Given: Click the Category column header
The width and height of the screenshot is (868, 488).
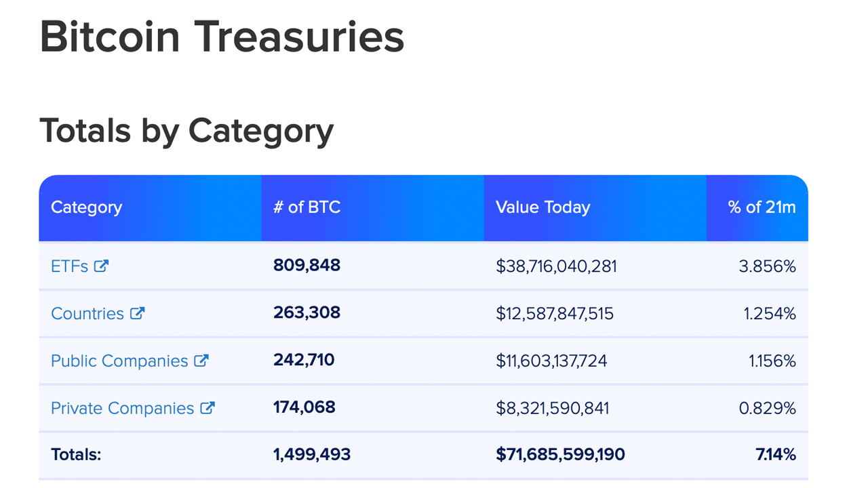Looking at the screenshot, I should 86,207.
